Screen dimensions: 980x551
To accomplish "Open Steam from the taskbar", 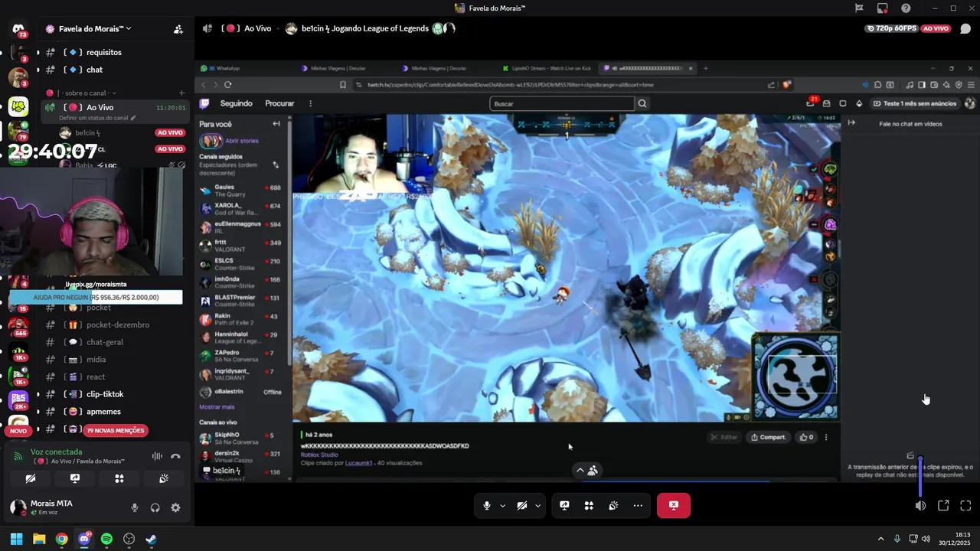I will 151,539.
